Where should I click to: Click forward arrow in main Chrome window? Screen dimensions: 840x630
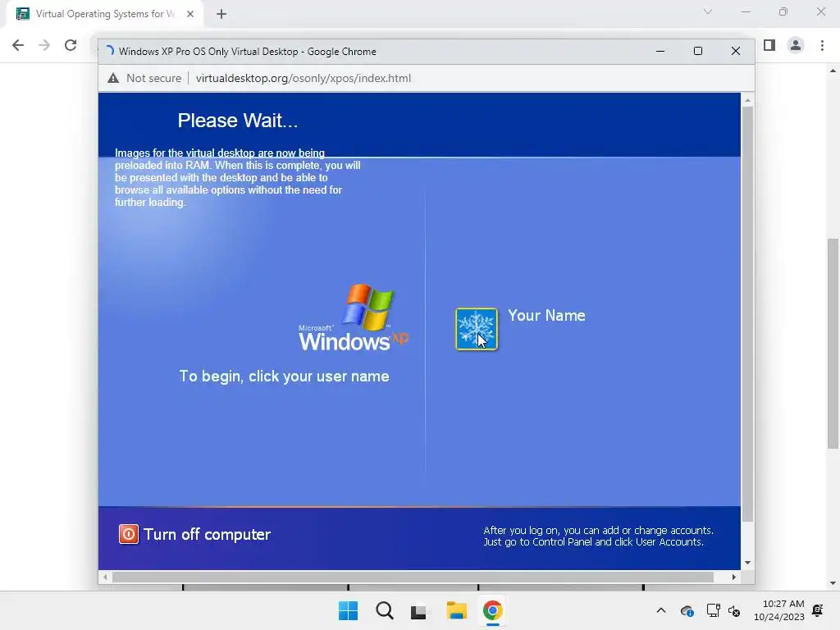coord(44,45)
